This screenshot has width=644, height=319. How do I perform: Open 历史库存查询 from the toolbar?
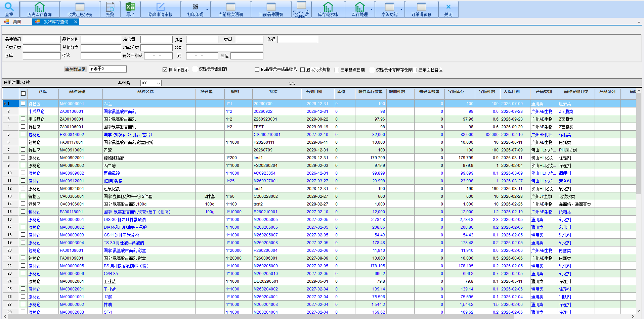pyautogui.click(x=40, y=9)
